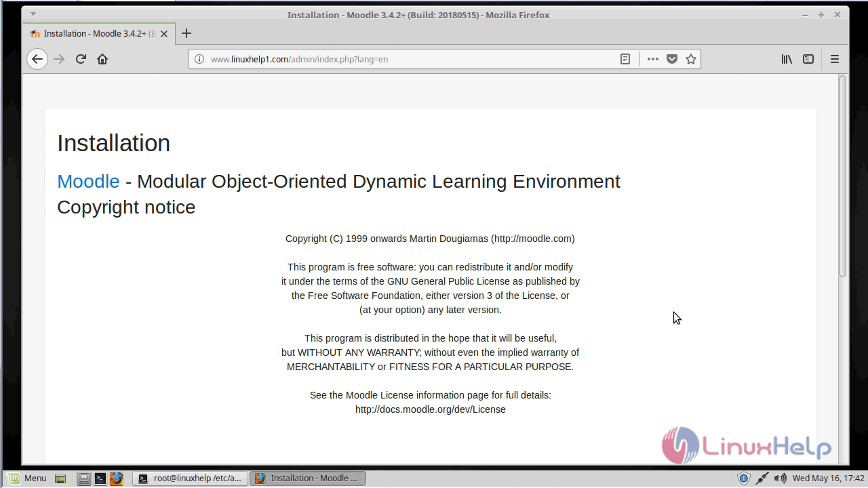868x488 pixels.
Task: Open the Linux Mint Menu button
Action: (x=27, y=478)
